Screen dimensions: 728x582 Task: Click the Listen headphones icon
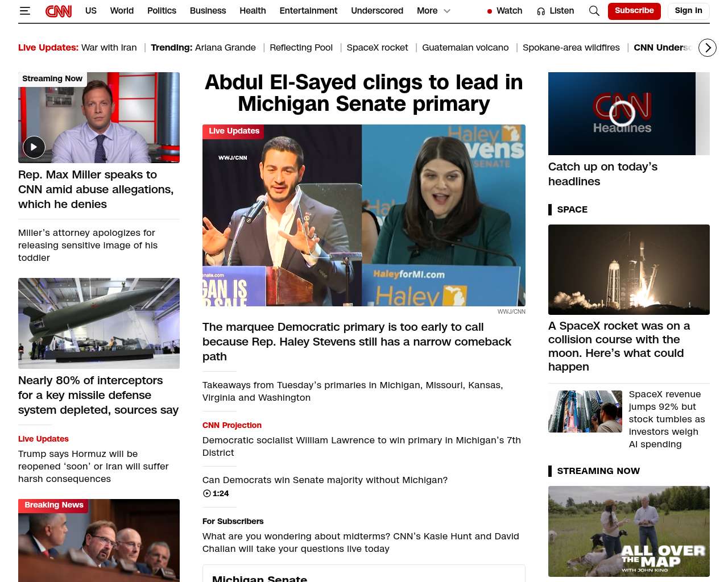541,11
